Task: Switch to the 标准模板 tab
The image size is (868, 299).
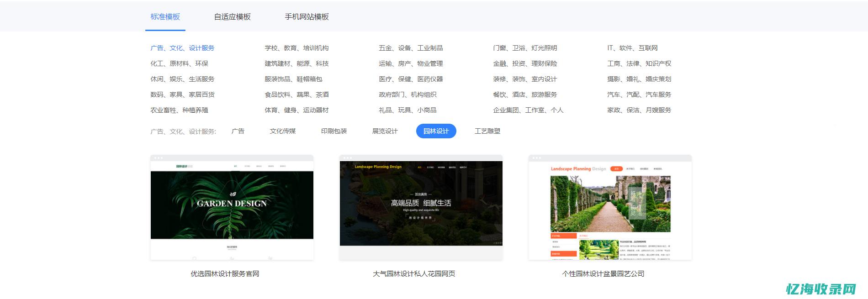Action: (165, 17)
